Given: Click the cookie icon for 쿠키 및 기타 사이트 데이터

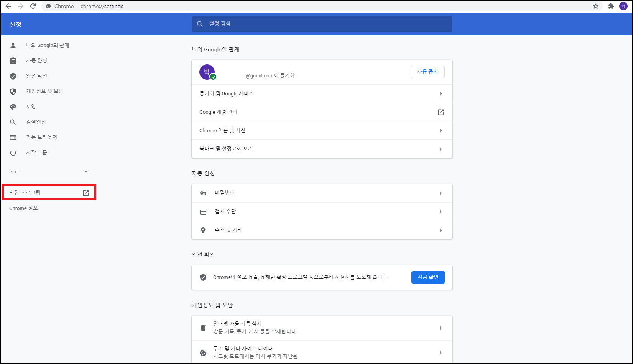Looking at the screenshot, I should point(203,353).
